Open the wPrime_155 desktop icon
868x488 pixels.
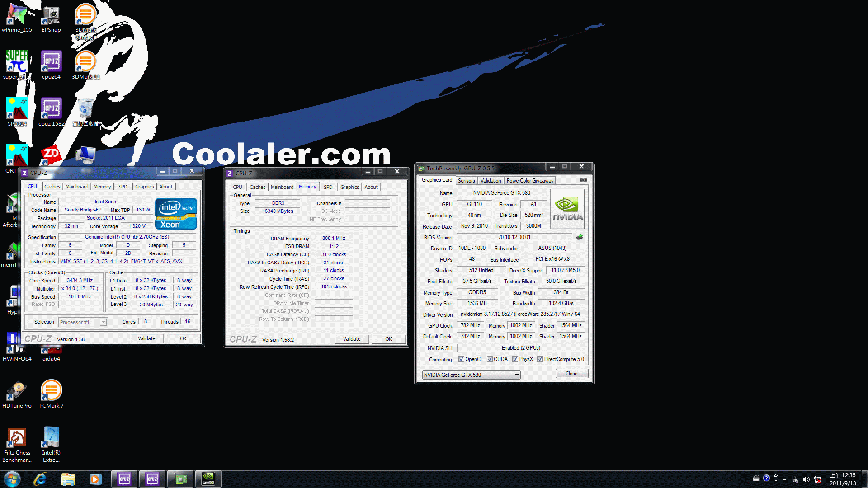click(x=17, y=18)
